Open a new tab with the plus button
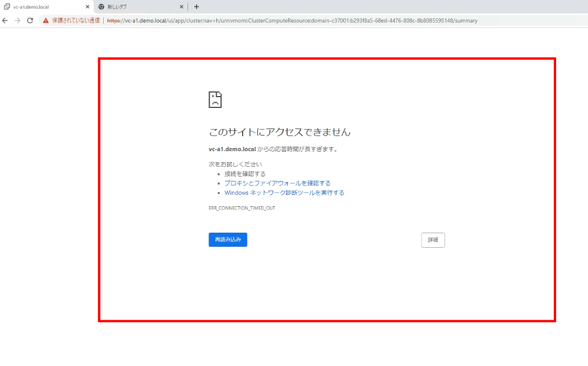 [x=197, y=6]
